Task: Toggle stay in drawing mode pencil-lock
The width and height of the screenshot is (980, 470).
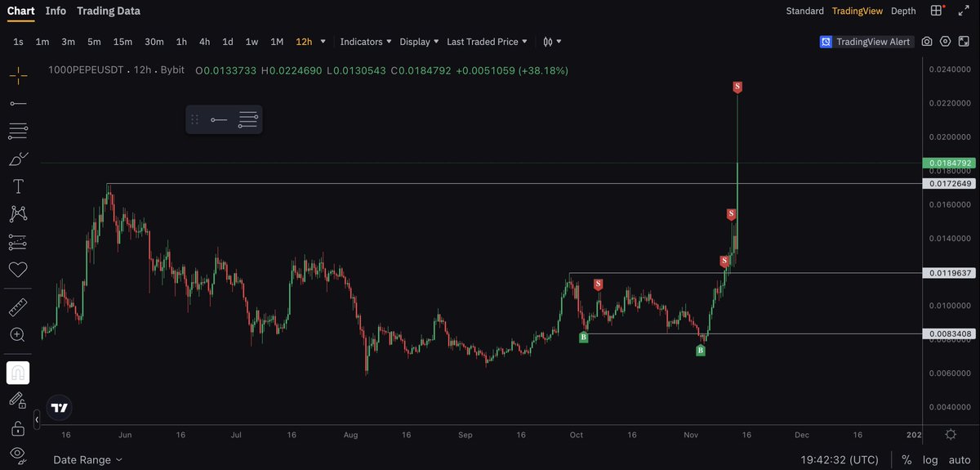Action: pos(18,400)
